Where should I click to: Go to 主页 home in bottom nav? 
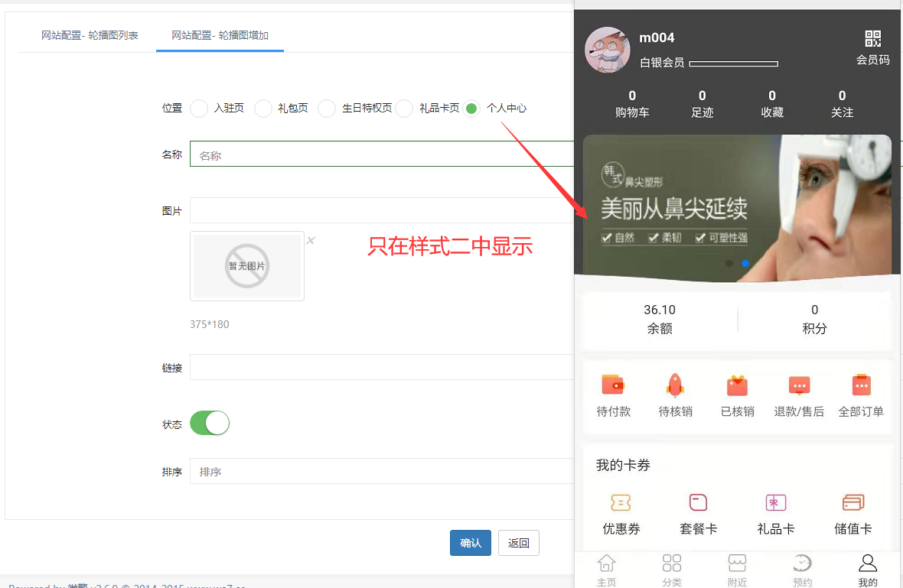(606, 570)
